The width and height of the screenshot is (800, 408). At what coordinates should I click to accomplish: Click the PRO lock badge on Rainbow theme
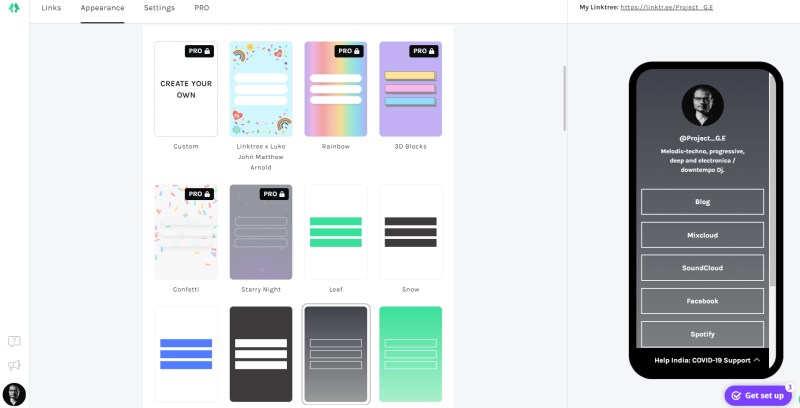coord(349,51)
